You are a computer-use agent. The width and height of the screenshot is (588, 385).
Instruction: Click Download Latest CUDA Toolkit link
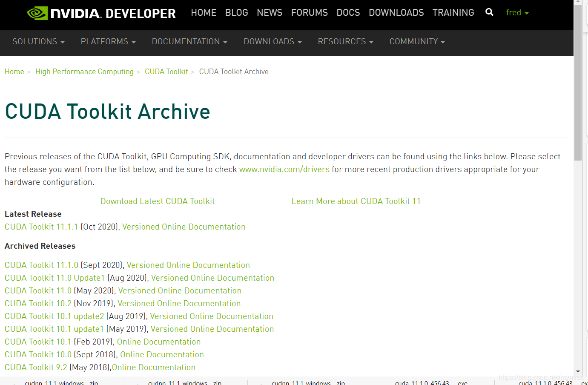pyautogui.click(x=158, y=201)
